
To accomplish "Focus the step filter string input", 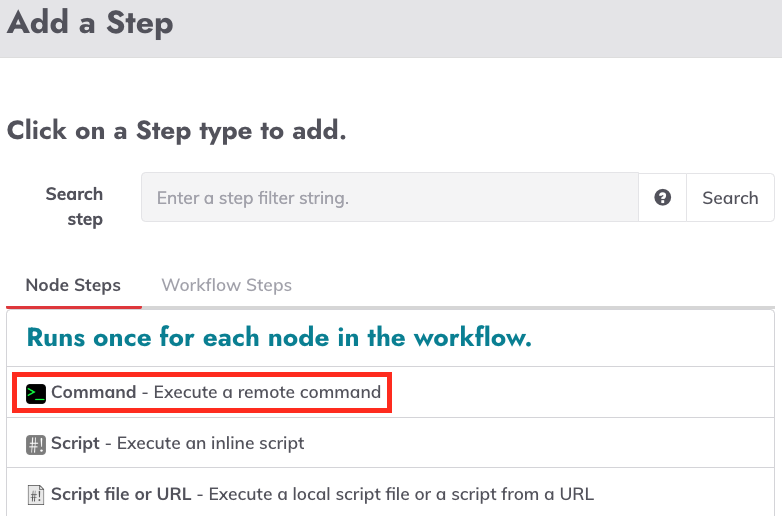I will pos(390,197).
